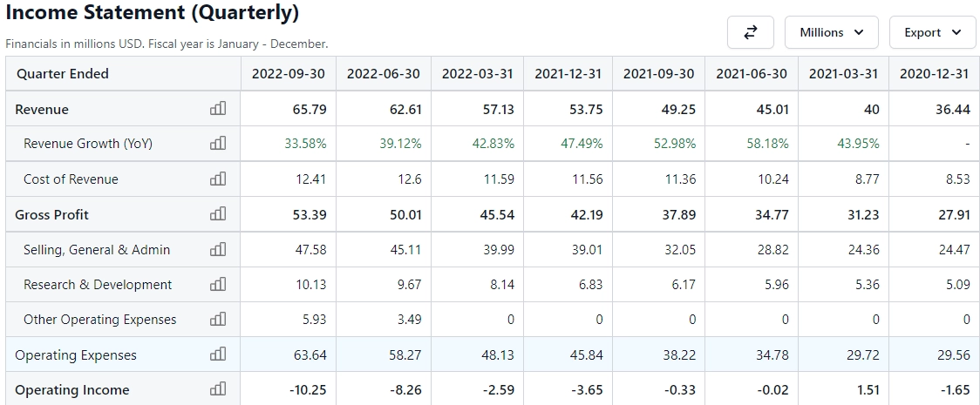Show chart for Operating Income row
This screenshot has height=405, width=980.
pyautogui.click(x=218, y=390)
